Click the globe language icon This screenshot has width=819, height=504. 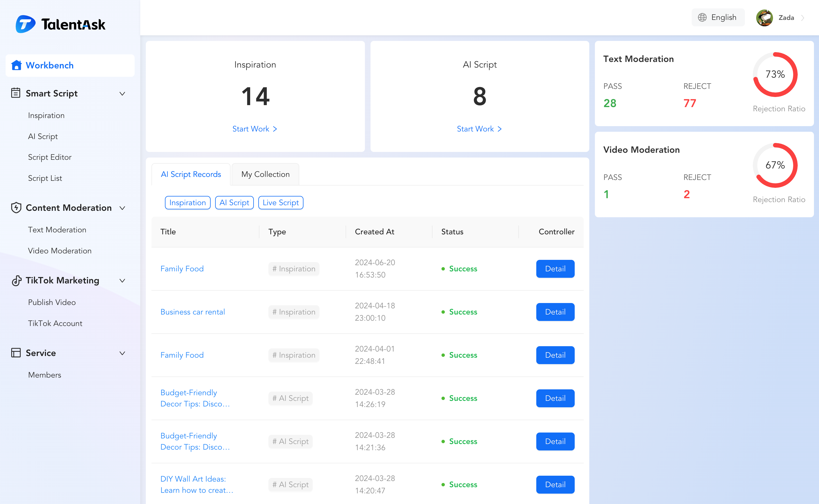[702, 17]
